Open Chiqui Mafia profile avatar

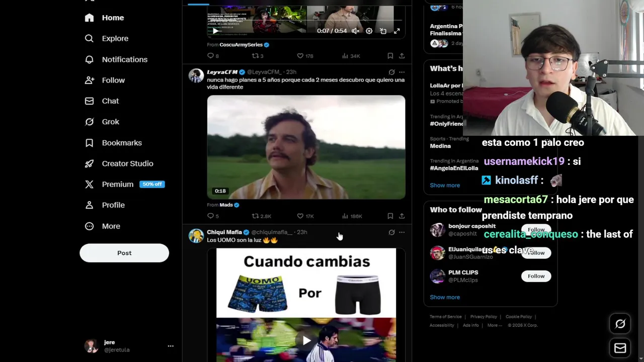pos(196,236)
